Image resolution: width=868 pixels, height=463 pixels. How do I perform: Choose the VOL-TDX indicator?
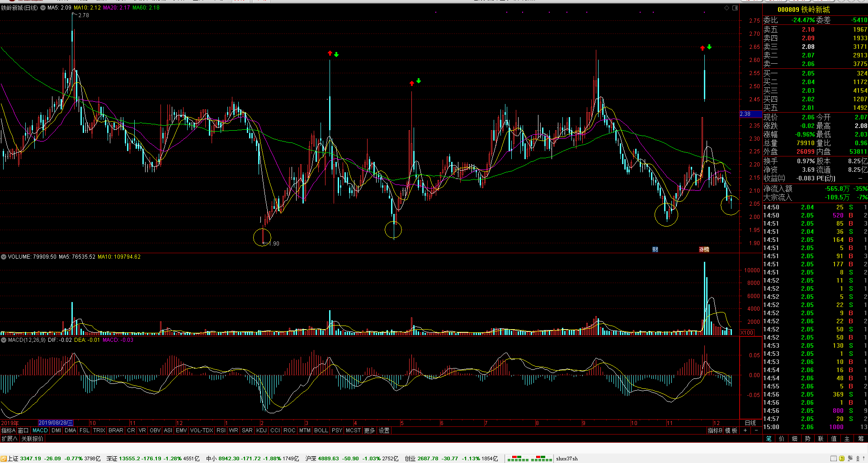(202, 430)
